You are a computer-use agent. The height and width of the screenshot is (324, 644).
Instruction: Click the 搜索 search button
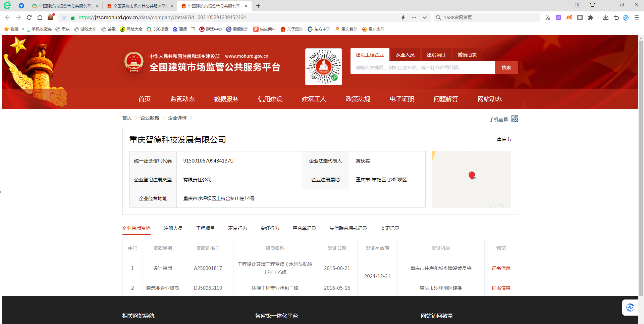506,67
